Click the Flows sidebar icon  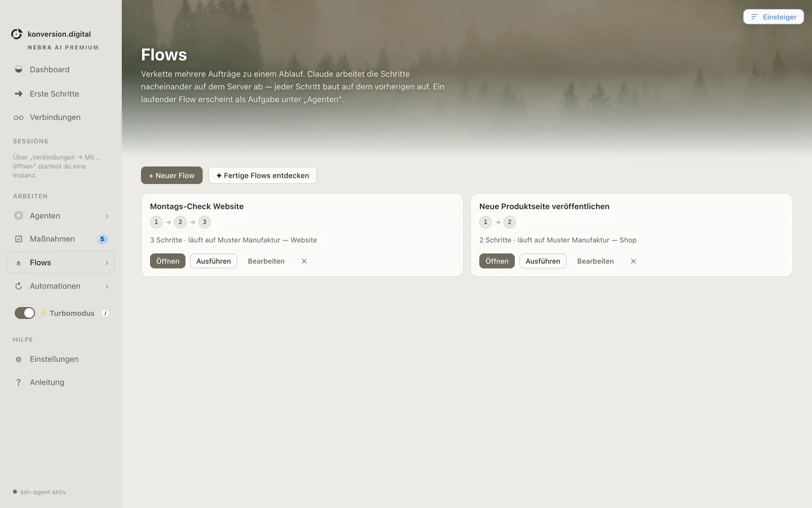pyautogui.click(x=19, y=263)
